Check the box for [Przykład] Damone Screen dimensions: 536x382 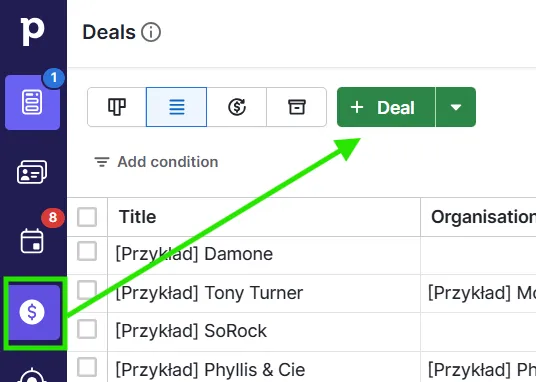pos(87,251)
